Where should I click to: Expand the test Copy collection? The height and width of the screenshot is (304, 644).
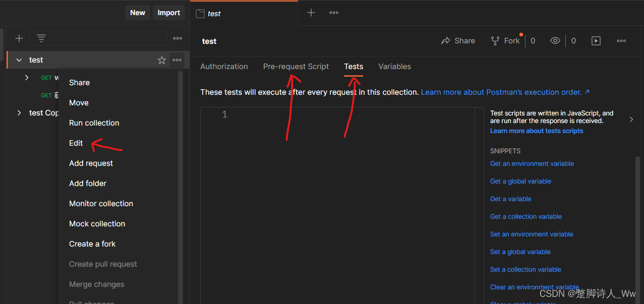[x=19, y=113]
